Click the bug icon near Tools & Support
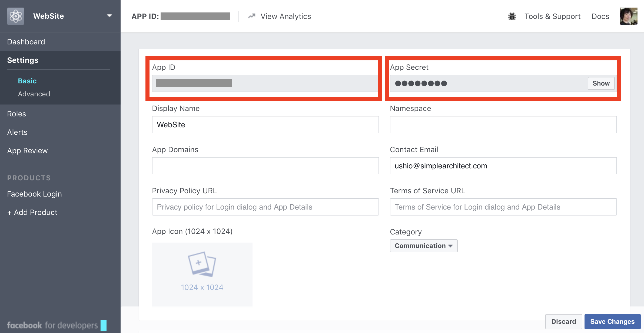Screen dimensions: 644x333 point(512,16)
